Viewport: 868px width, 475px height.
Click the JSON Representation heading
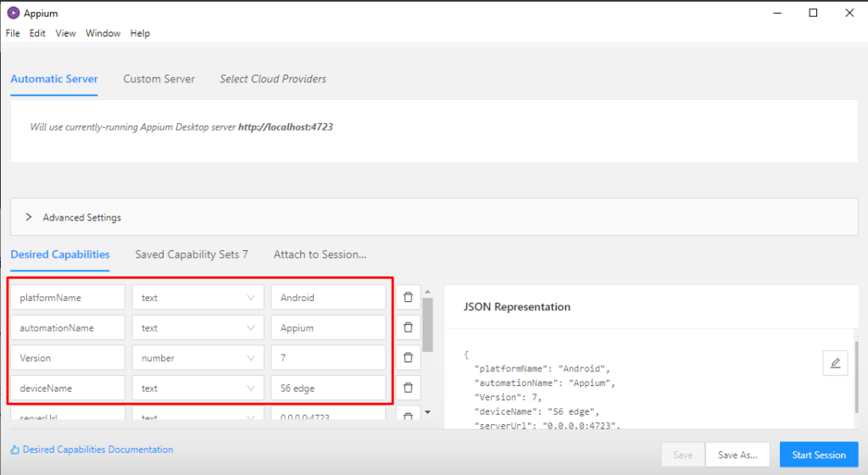517,307
